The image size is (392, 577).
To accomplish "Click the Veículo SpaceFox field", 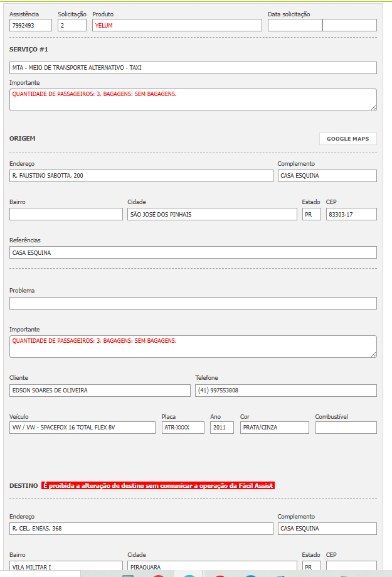I will coord(82,428).
